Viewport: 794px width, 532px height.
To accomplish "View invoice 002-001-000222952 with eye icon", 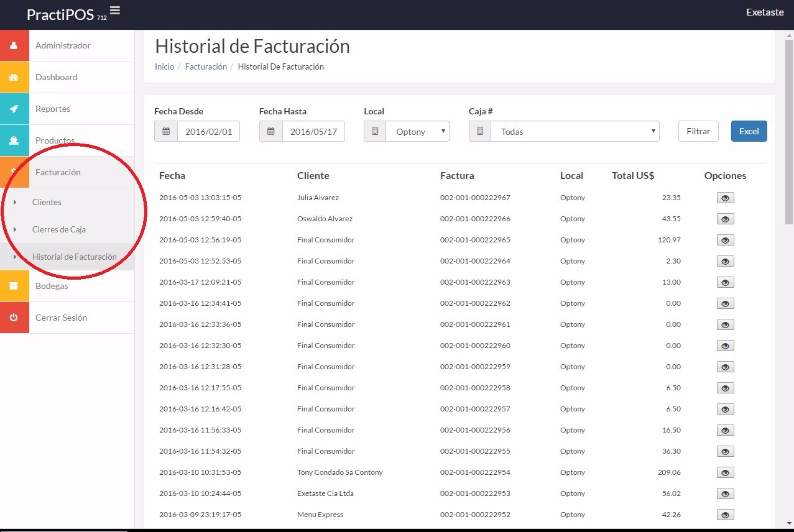I will click(725, 515).
